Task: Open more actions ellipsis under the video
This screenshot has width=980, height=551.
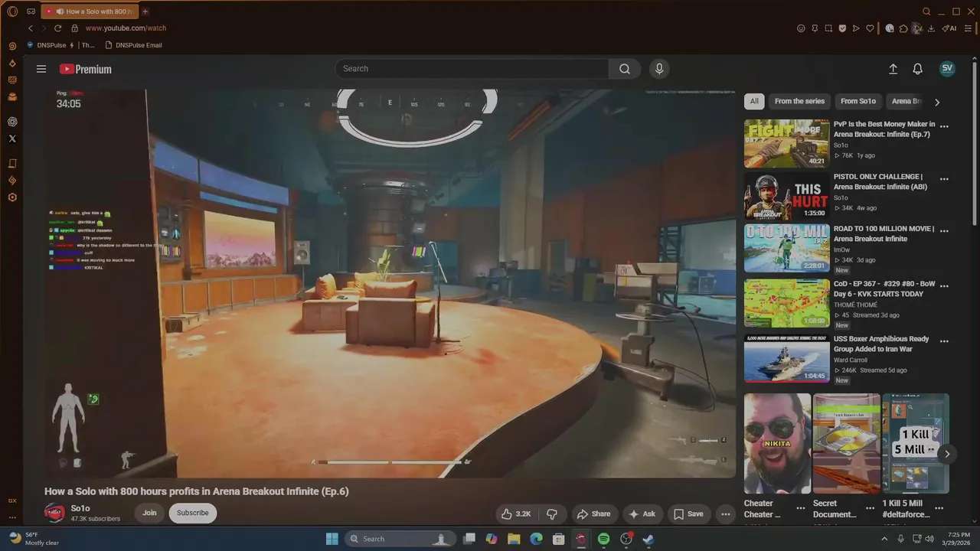Action: pos(725,514)
